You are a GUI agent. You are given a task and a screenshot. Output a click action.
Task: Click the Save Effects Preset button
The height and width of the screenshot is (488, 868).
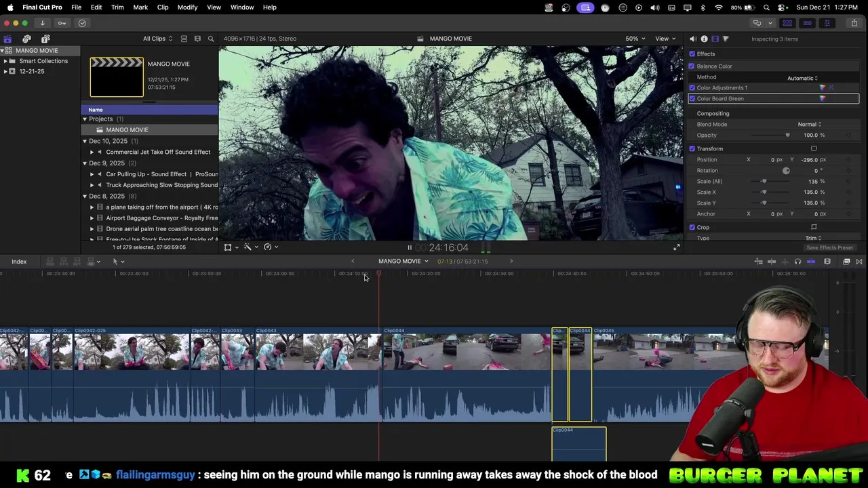tap(829, 248)
